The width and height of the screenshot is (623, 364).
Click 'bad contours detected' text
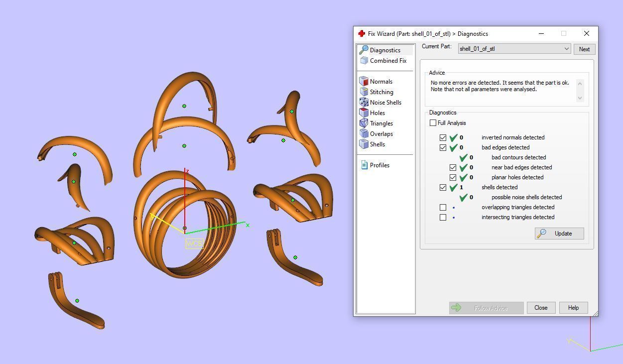tap(518, 157)
